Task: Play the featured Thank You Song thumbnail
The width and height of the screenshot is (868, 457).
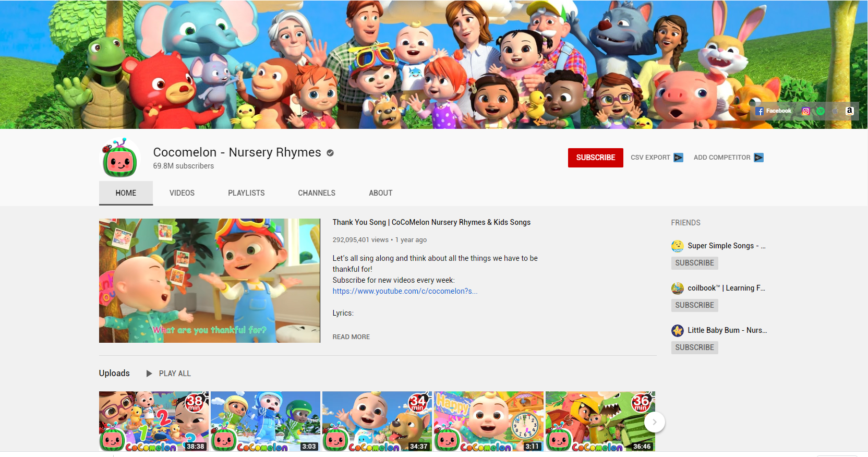Action: point(210,281)
